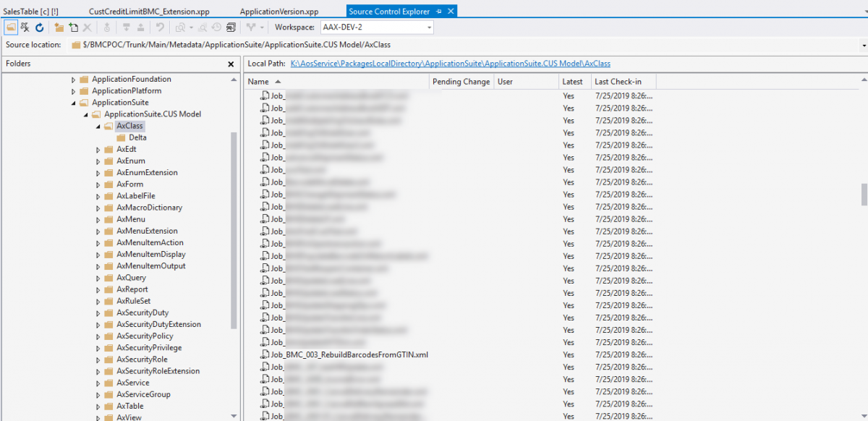Click the Folders pane scroll down arrow
Screen dimensions: 868x421
(x=233, y=416)
